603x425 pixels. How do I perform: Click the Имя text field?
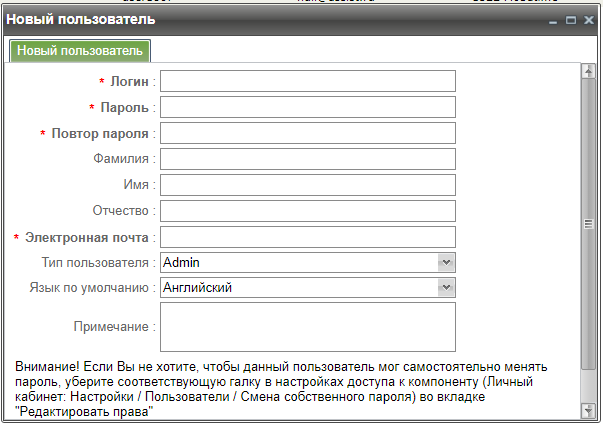(x=307, y=185)
